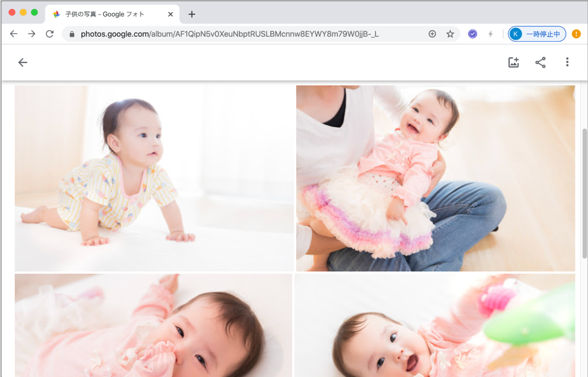Click the browser forward button
The height and width of the screenshot is (377, 588).
click(x=31, y=34)
